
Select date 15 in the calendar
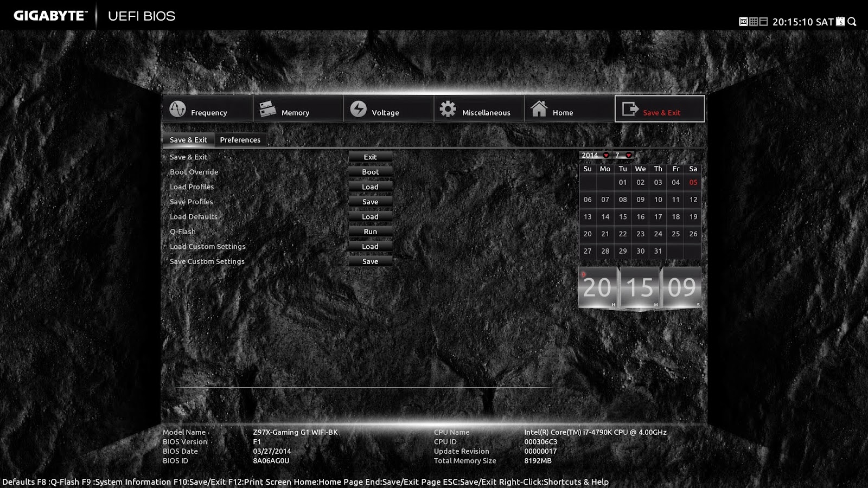tap(623, 217)
